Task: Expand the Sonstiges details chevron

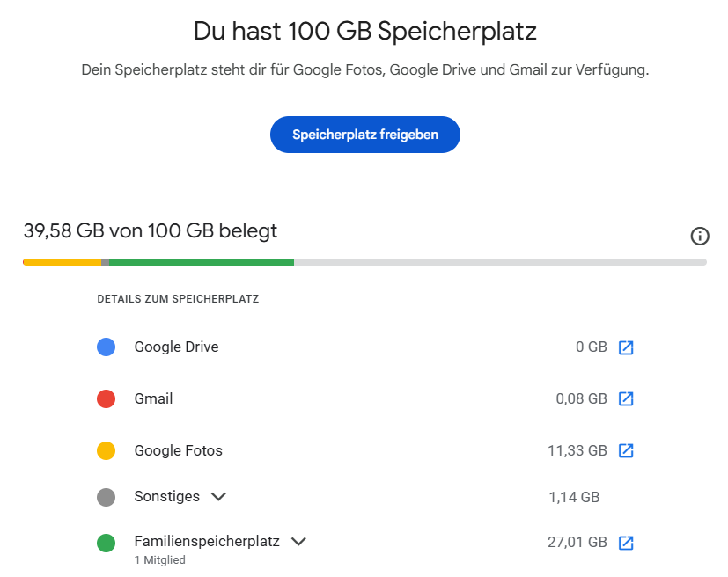Action: 219,497
